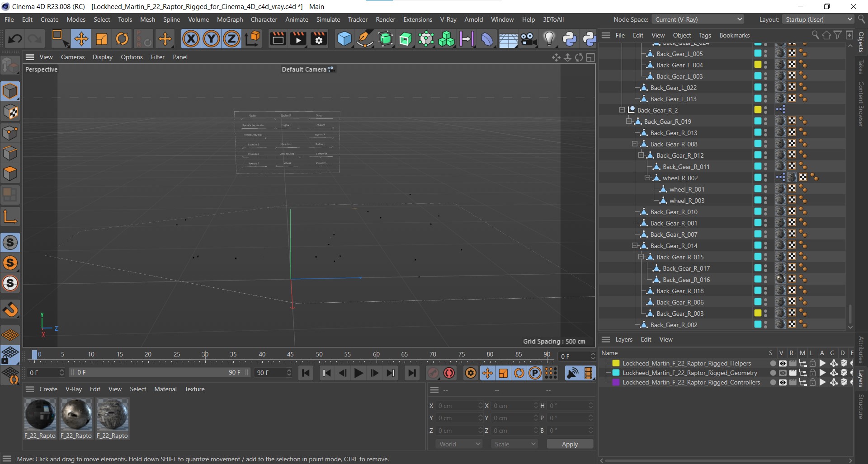This screenshot has height=464, width=868.
Task: Open viewport Cameras menu
Action: [x=73, y=57]
